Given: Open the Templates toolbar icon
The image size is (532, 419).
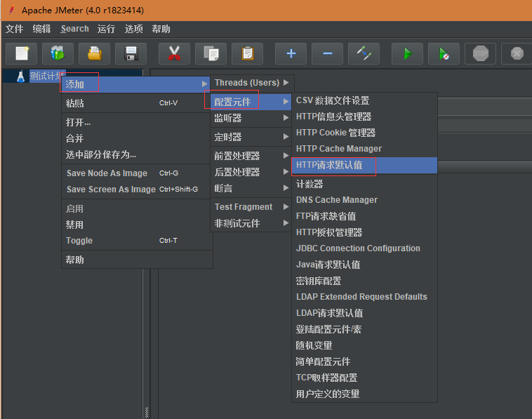Looking at the screenshot, I should [58, 53].
